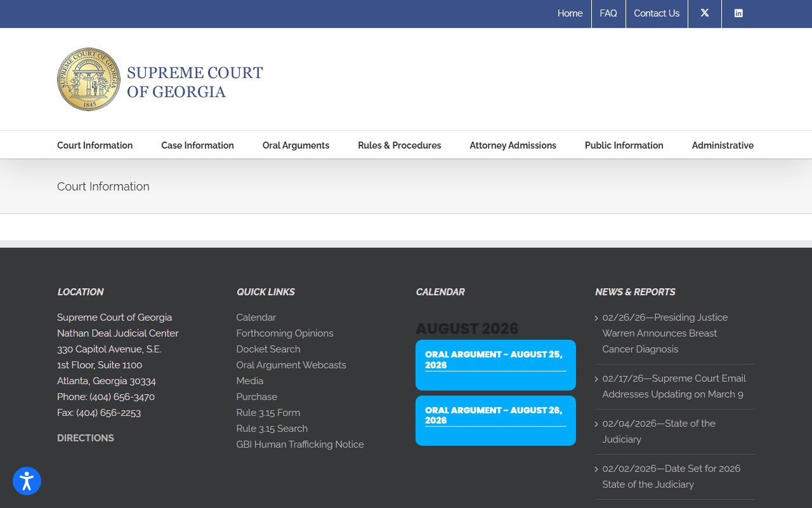Open Rule 3.15 Form link

[268, 413]
